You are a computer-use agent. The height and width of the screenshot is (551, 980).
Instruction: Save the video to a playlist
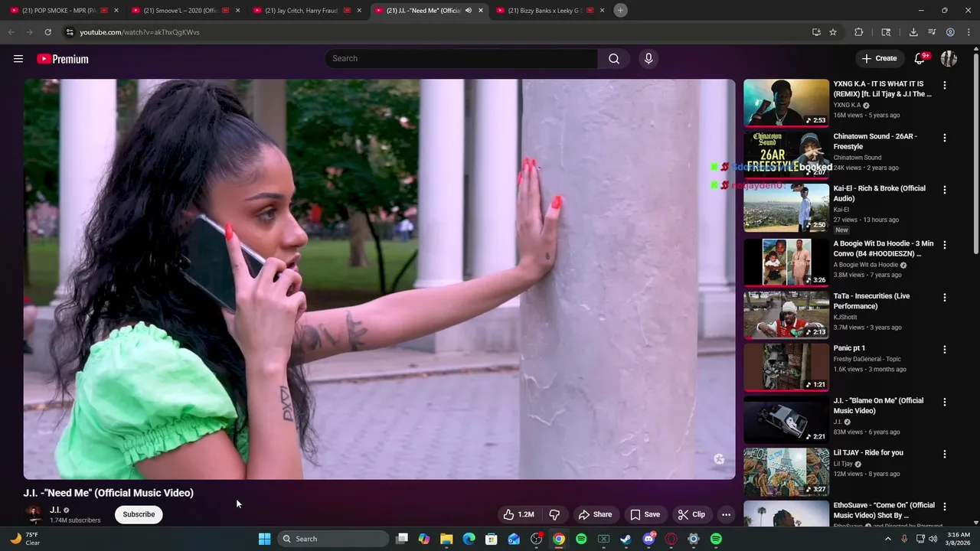click(x=645, y=514)
